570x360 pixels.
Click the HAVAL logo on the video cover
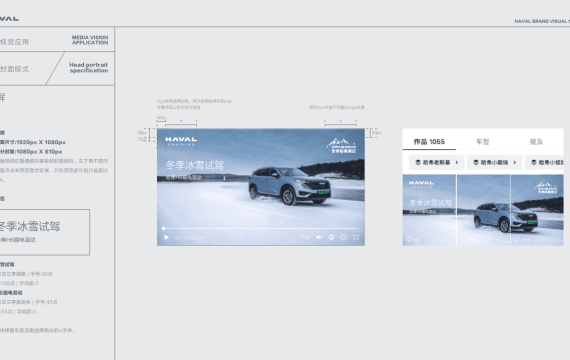point(181,140)
